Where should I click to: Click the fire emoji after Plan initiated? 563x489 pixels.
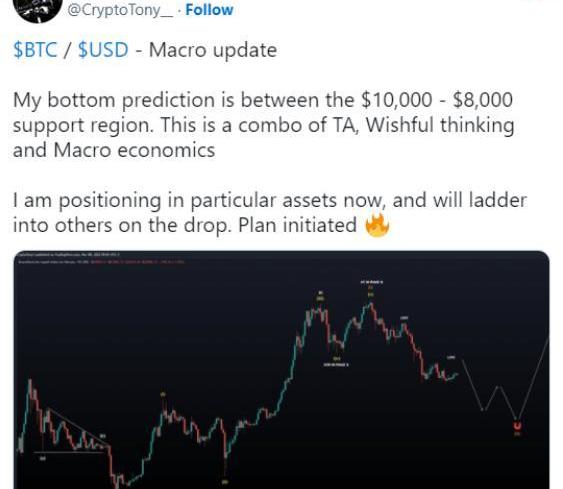coord(377,226)
